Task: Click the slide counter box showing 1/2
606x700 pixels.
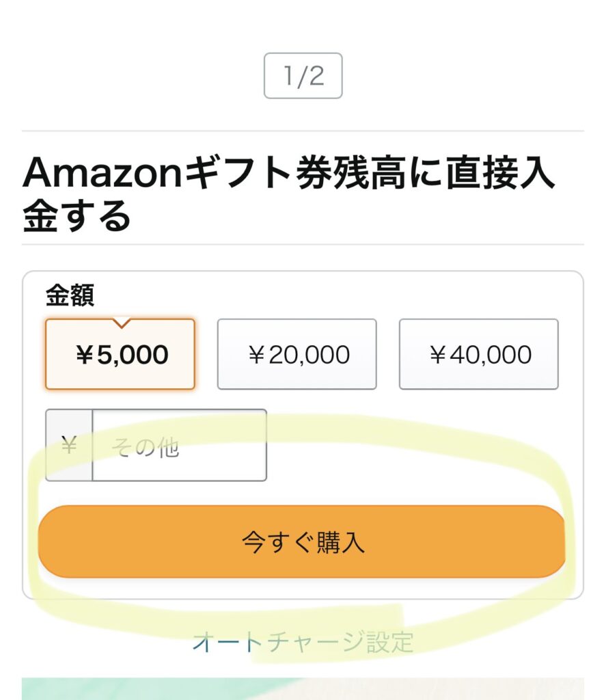Action: tap(303, 75)
